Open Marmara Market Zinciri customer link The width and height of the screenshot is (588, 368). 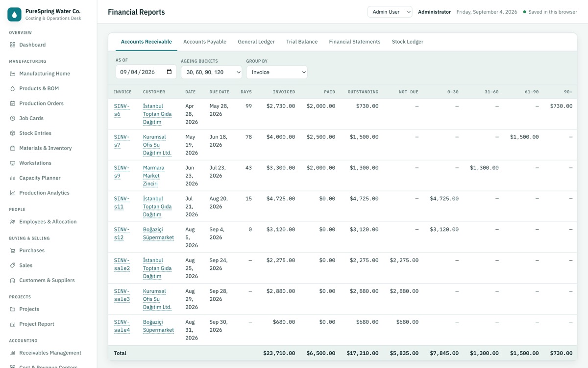tap(154, 176)
